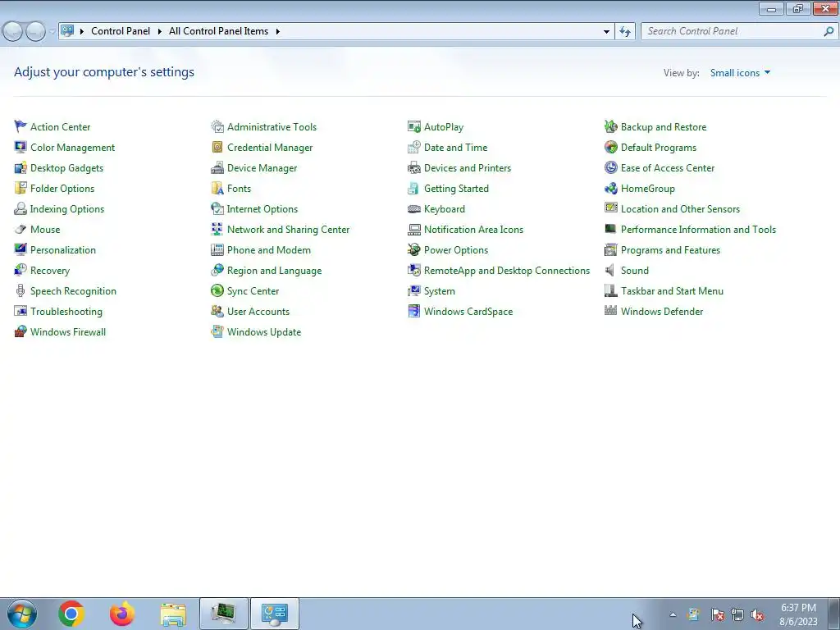Click the Mouse icon
This screenshot has height=630, width=840.
point(21,230)
